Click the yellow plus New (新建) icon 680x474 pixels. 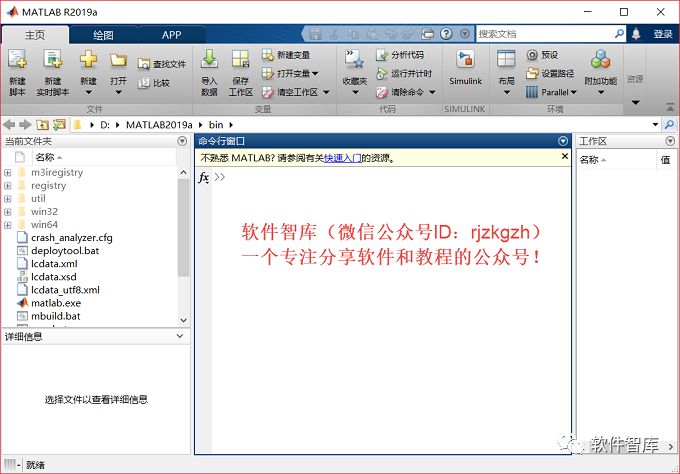(x=88, y=59)
